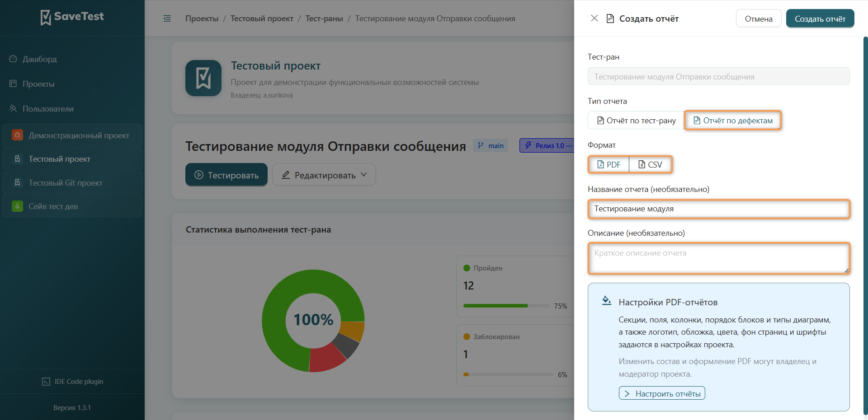
Task: Go to Тест-раны breadcrumb
Action: click(324, 19)
